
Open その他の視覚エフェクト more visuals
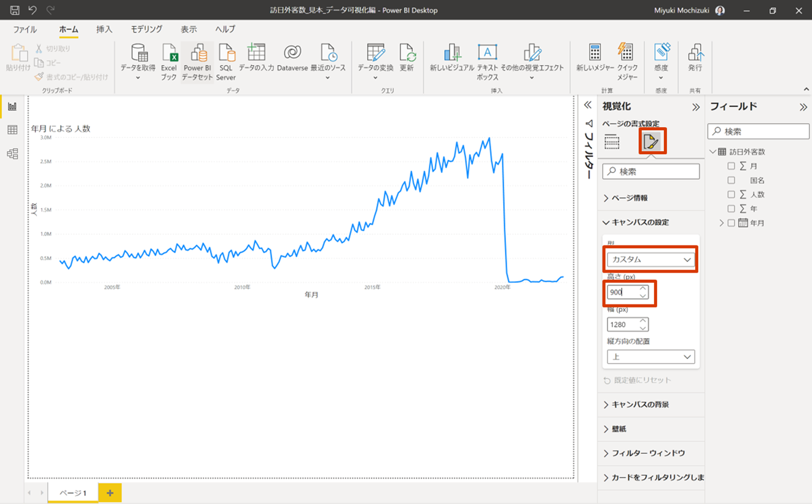[x=532, y=62]
